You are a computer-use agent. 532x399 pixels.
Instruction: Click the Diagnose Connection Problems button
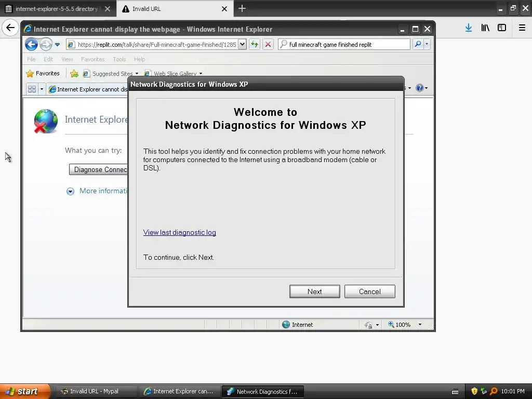pos(99,170)
